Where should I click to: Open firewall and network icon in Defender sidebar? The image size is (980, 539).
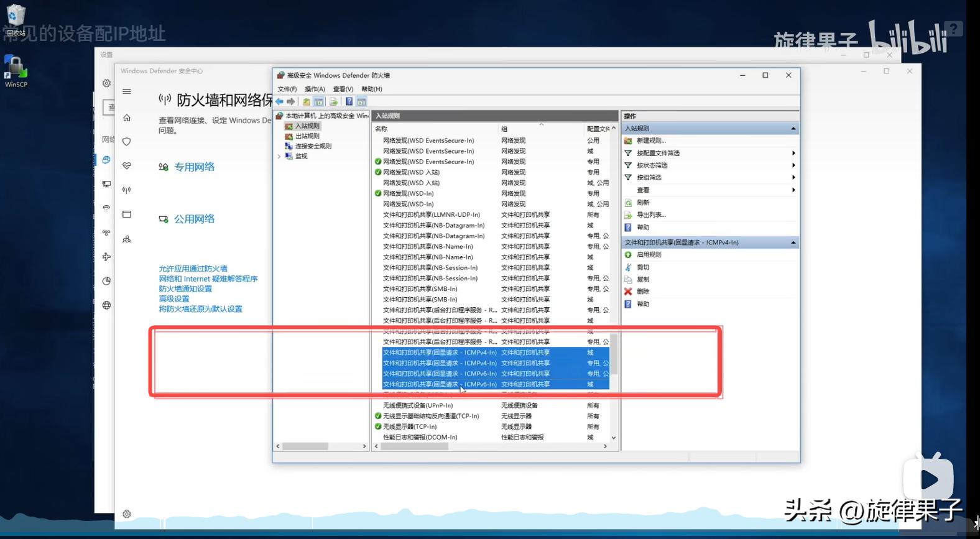127,190
